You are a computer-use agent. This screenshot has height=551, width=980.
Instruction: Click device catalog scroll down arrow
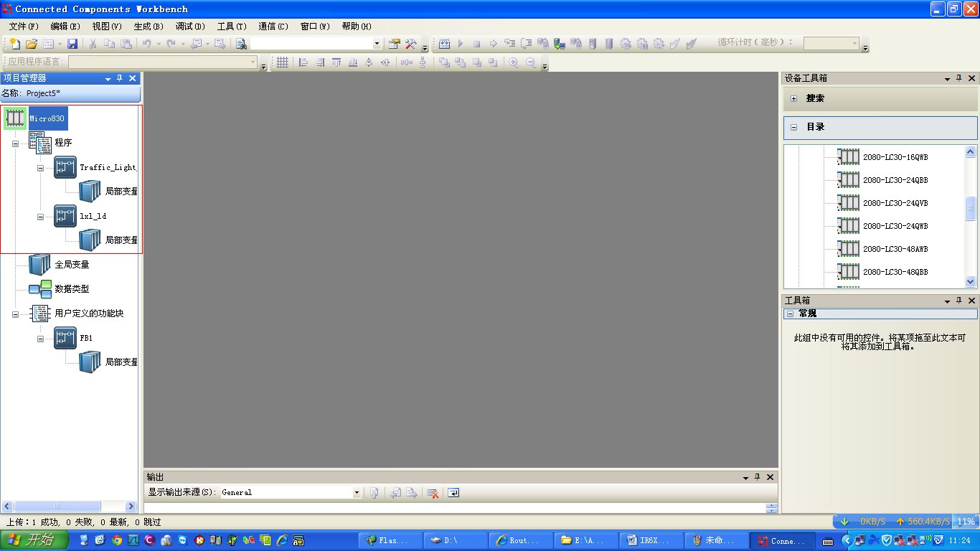(x=971, y=282)
